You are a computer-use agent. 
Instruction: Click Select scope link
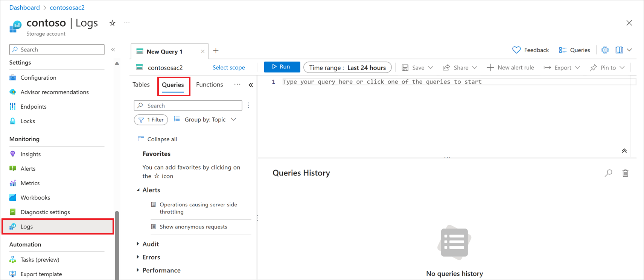pyautogui.click(x=228, y=68)
